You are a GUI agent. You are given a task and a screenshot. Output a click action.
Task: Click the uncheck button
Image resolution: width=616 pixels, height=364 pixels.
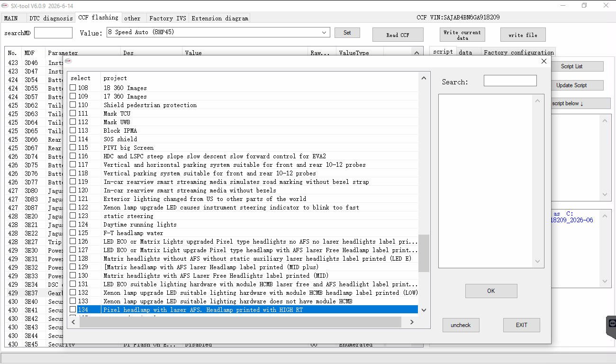(x=461, y=325)
